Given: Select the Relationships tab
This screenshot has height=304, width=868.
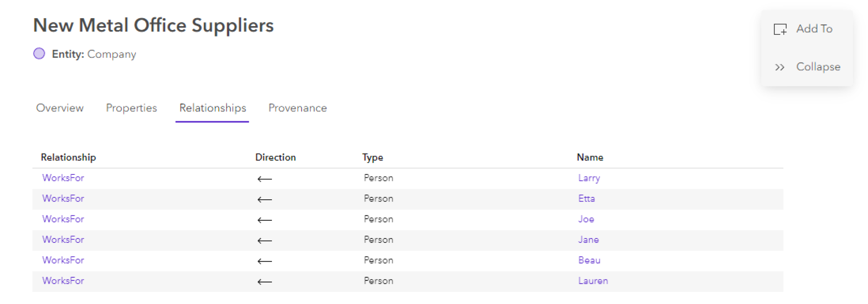Looking at the screenshot, I should pyautogui.click(x=212, y=108).
